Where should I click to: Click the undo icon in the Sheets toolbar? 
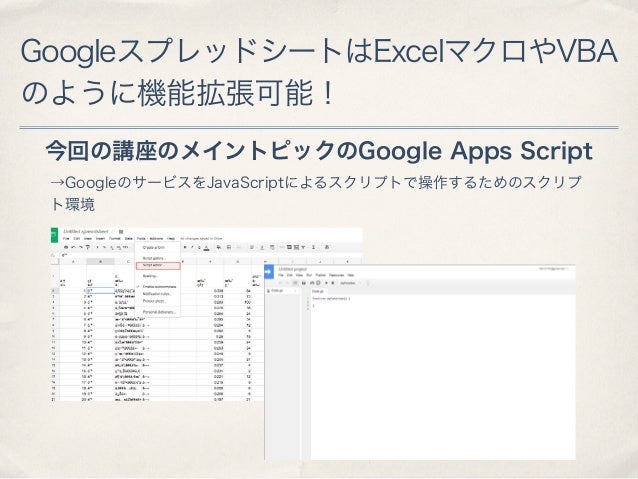click(73, 247)
